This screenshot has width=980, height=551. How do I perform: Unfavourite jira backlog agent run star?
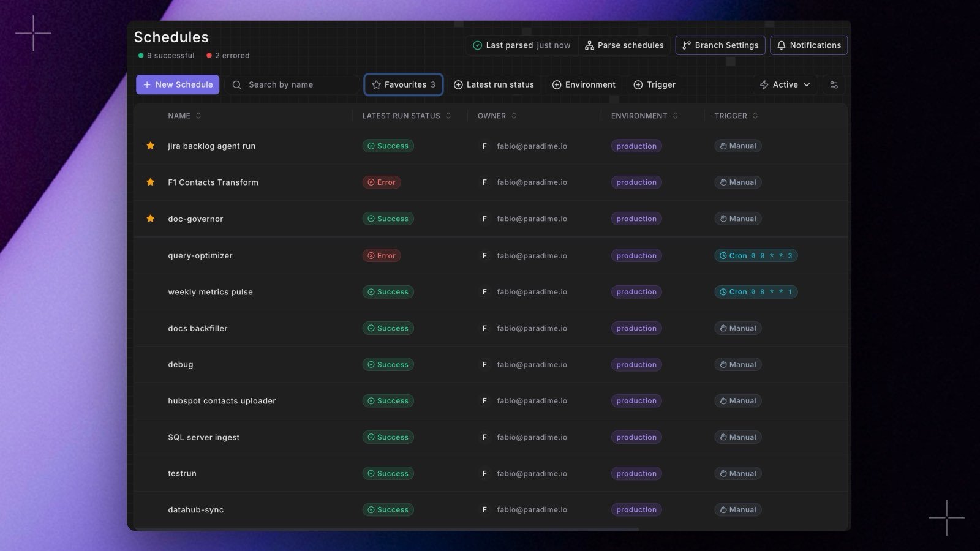pyautogui.click(x=150, y=146)
